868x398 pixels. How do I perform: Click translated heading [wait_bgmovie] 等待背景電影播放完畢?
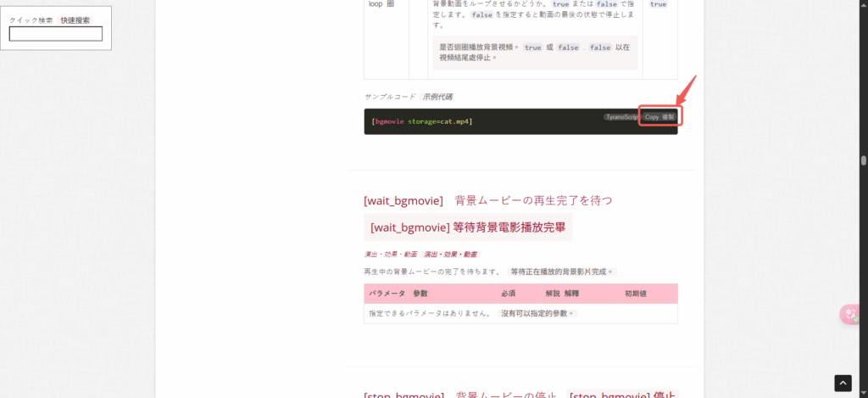tap(468, 227)
